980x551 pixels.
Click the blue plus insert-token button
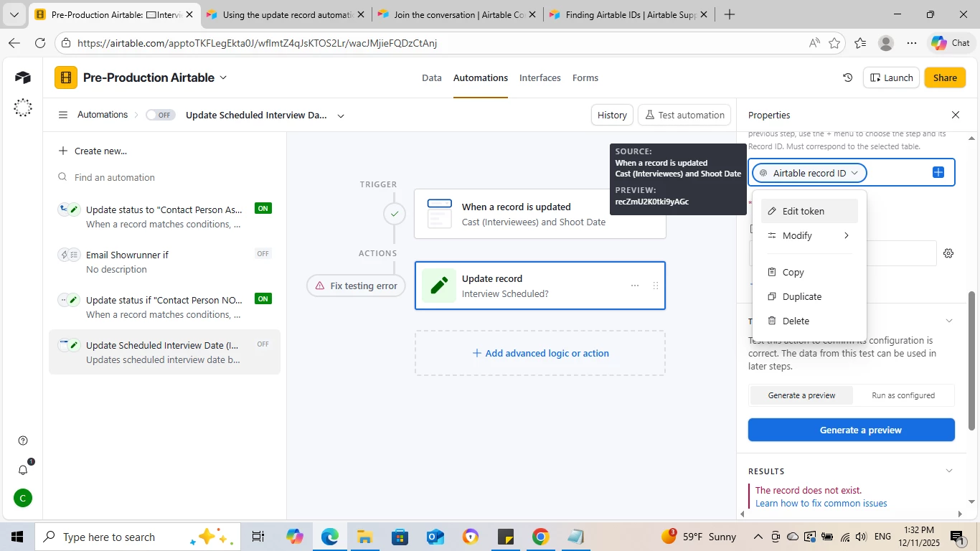(938, 172)
